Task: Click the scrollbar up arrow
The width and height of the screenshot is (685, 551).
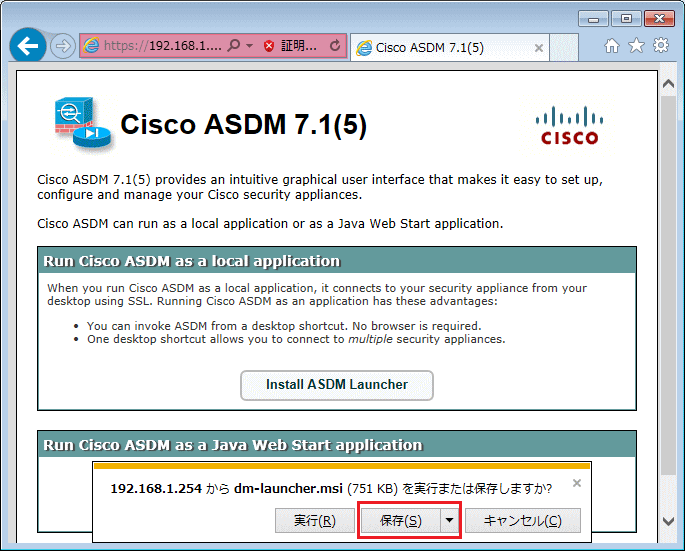Action: point(668,83)
